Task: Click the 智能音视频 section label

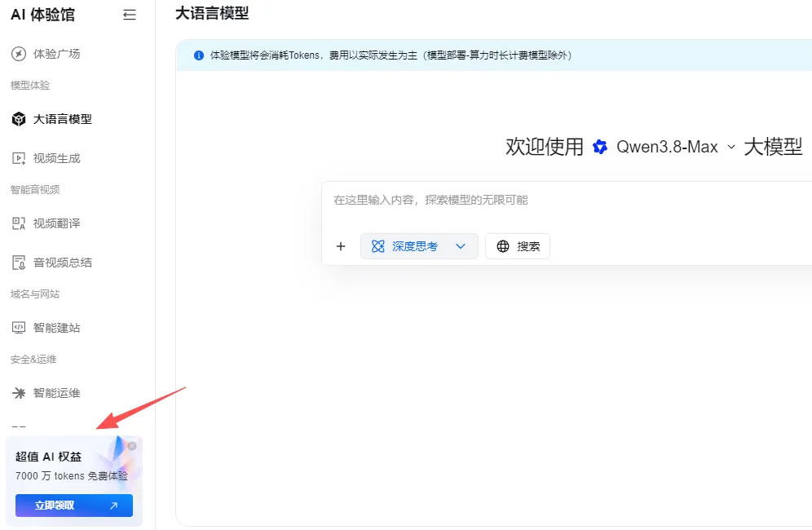Action: pyautogui.click(x=35, y=190)
